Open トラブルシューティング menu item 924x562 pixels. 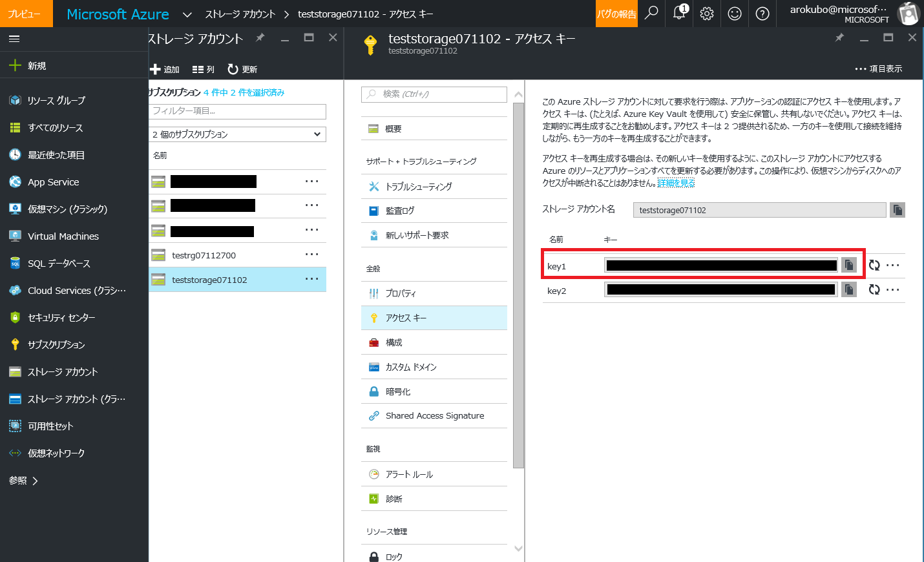coord(434,186)
